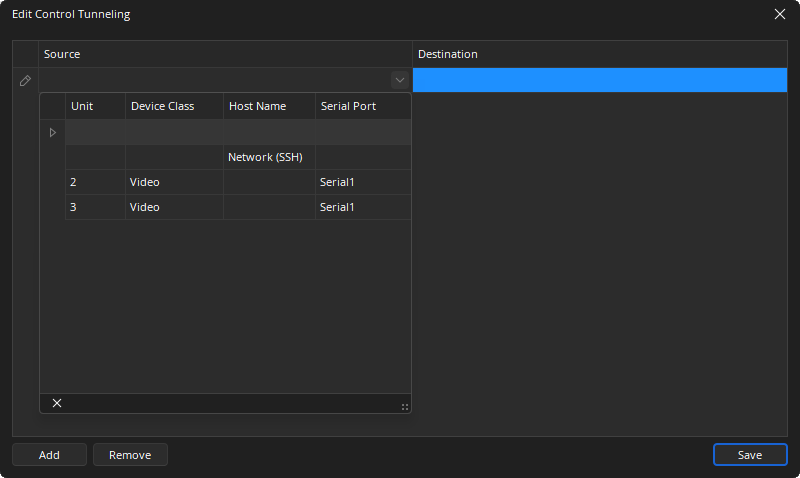
Task: Click the Save button
Action: pos(750,455)
